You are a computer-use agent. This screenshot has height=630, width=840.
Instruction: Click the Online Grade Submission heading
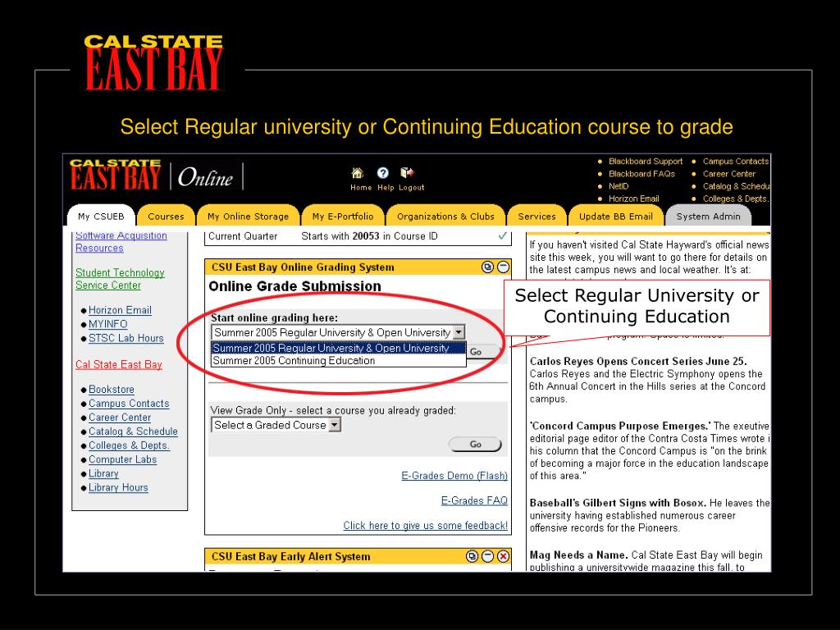point(294,286)
